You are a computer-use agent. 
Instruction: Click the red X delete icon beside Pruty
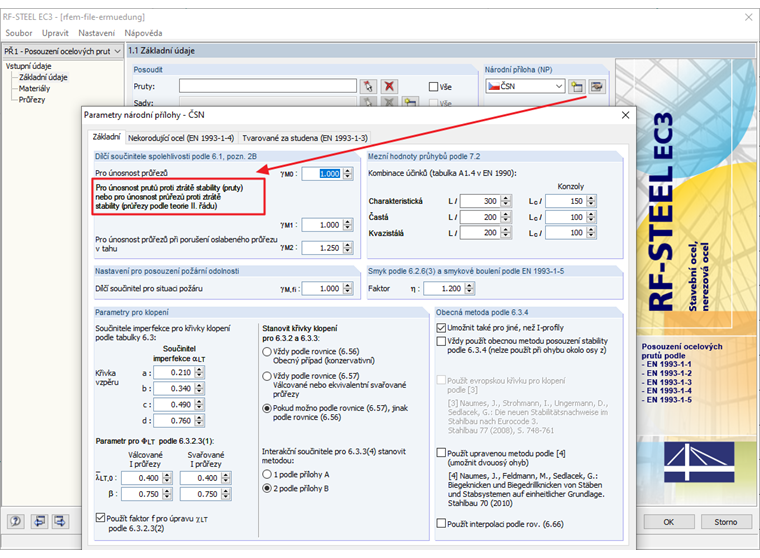tap(389, 86)
